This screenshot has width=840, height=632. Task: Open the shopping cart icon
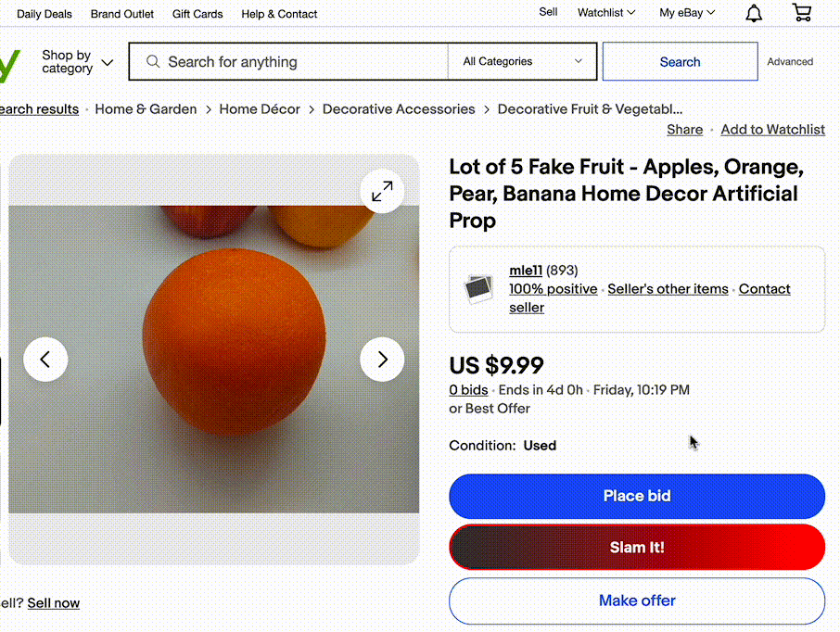pyautogui.click(x=802, y=13)
